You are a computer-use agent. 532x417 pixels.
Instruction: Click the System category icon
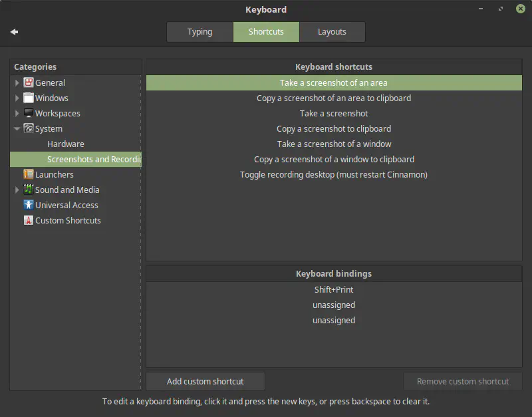(29, 128)
